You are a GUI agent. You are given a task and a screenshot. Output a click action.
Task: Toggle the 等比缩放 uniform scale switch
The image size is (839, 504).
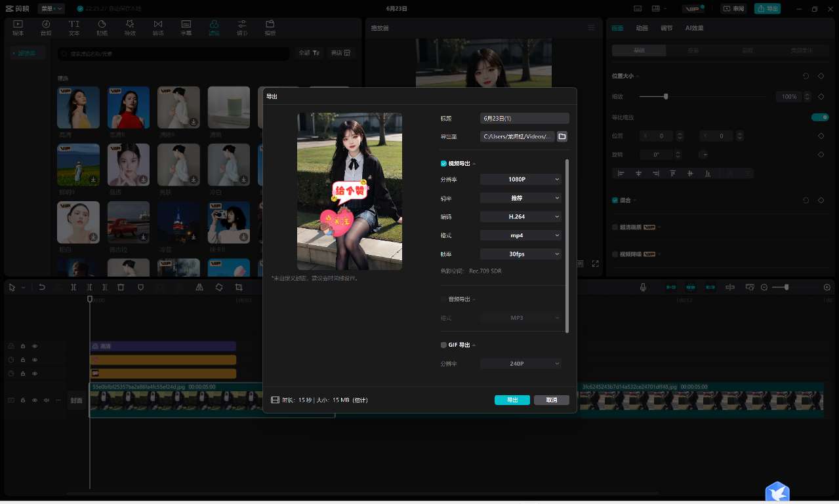click(x=819, y=117)
